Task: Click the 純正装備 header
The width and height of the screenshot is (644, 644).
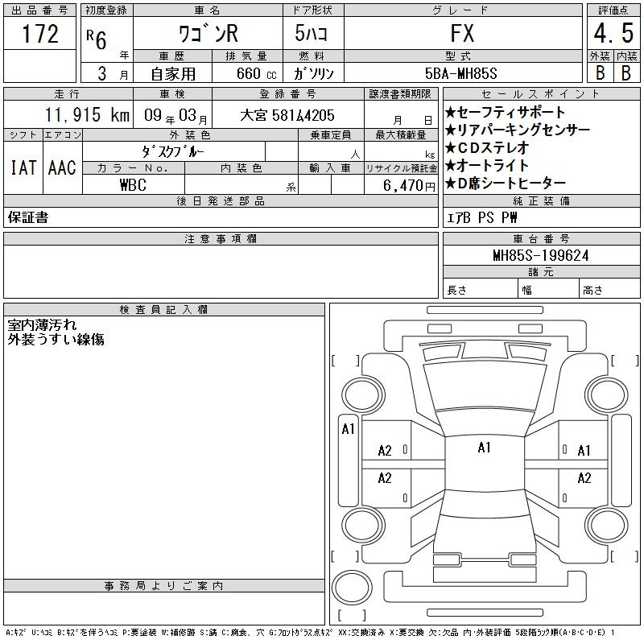Action: tap(541, 200)
